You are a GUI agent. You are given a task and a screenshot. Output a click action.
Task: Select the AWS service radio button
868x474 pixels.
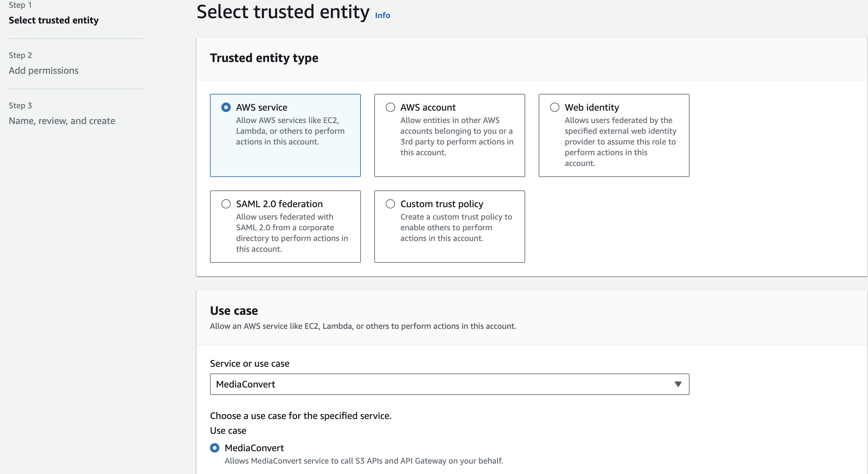pos(226,108)
